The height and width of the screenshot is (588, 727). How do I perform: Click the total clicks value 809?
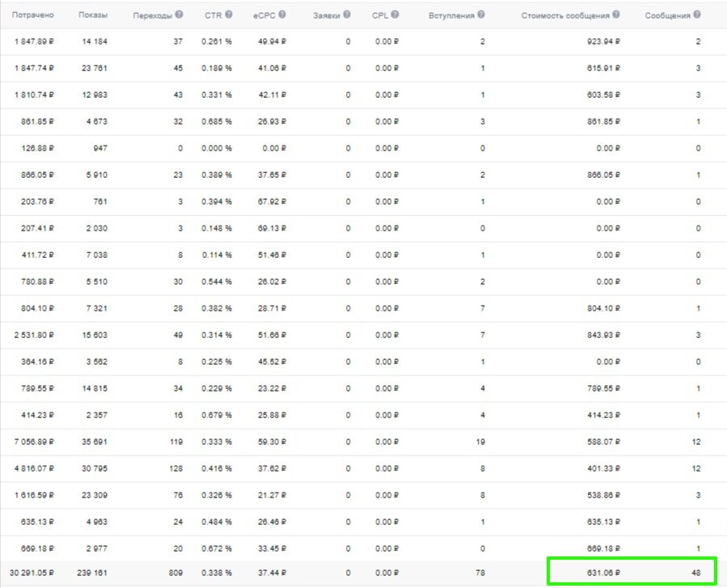[175, 573]
